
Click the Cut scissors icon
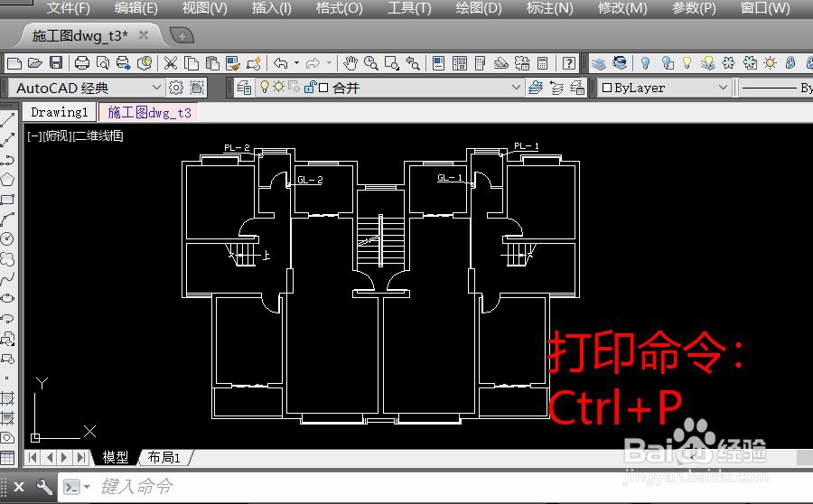coord(171,63)
